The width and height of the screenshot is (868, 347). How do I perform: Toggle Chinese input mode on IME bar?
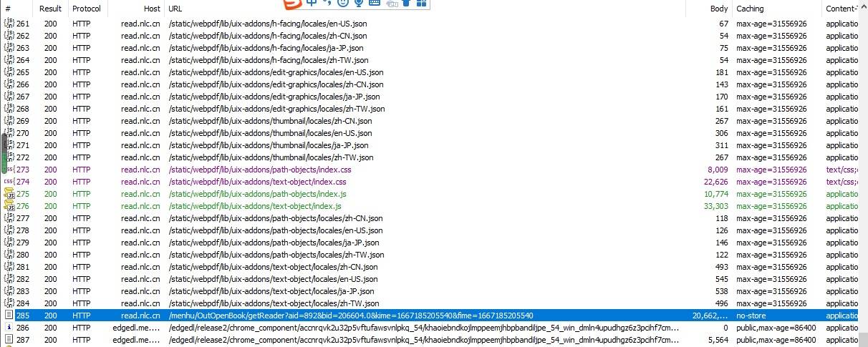[312, 4]
